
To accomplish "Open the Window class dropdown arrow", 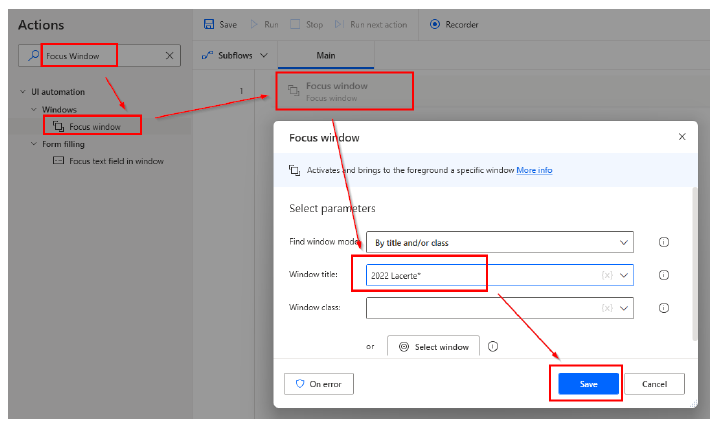I will tap(624, 308).
